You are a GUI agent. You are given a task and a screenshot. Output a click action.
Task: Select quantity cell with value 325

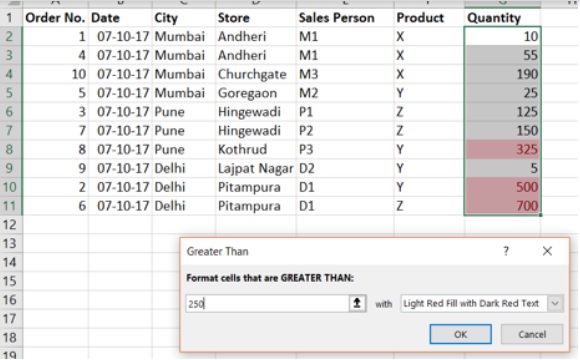coord(502,149)
